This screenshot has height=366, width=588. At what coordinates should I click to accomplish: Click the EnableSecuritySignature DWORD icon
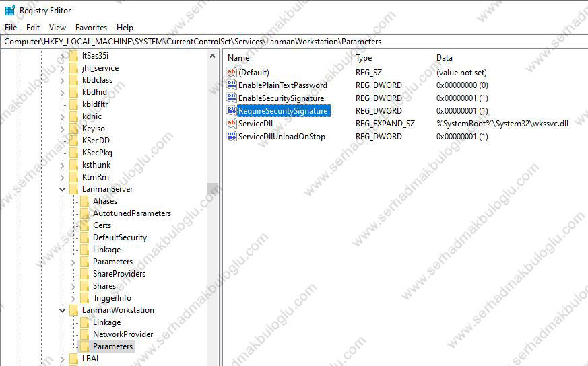232,98
